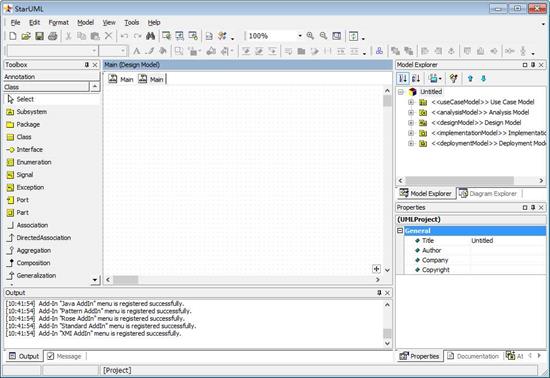Click the Title property value field
The width and height of the screenshot is (550, 378).
pos(508,241)
